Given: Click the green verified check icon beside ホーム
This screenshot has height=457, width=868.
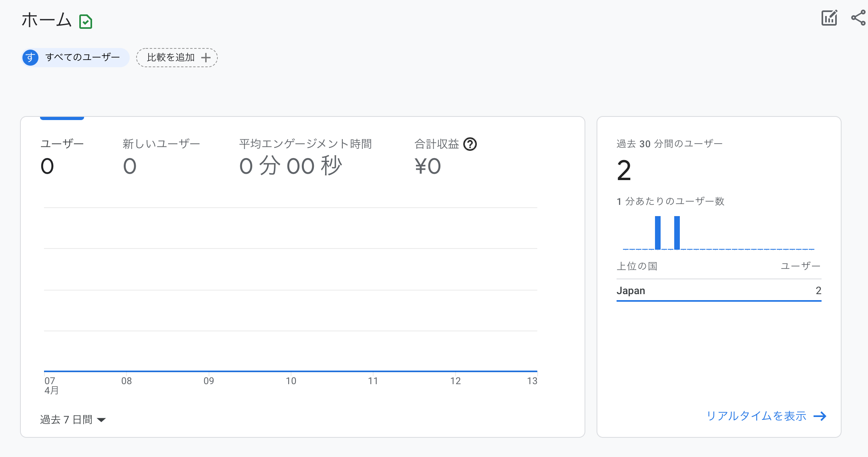Looking at the screenshot, I should click(x=86, y=22).
